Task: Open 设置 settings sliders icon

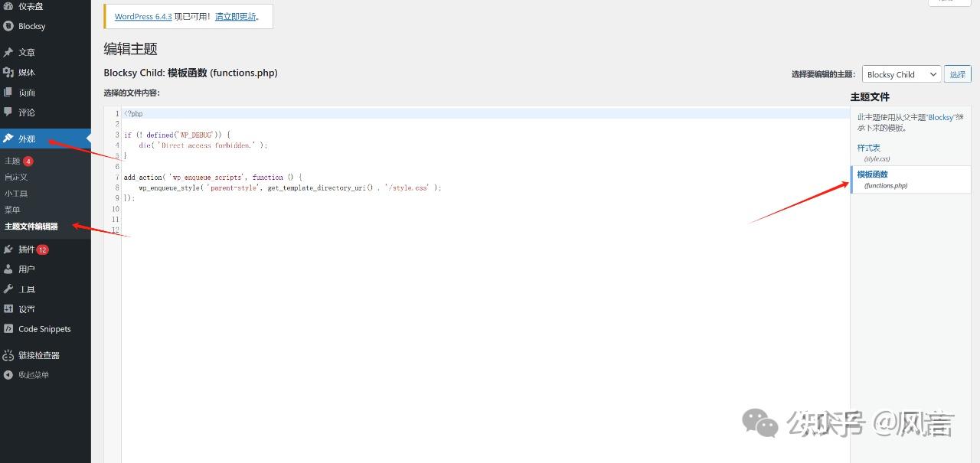Action: point(8,309)
